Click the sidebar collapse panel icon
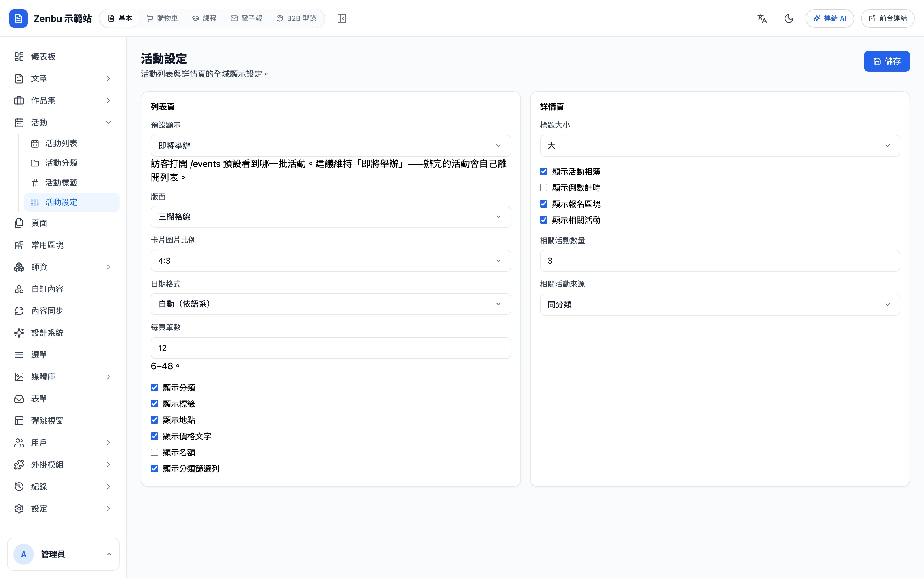Screen dimensions: 924x578 (x=342, y=18)
